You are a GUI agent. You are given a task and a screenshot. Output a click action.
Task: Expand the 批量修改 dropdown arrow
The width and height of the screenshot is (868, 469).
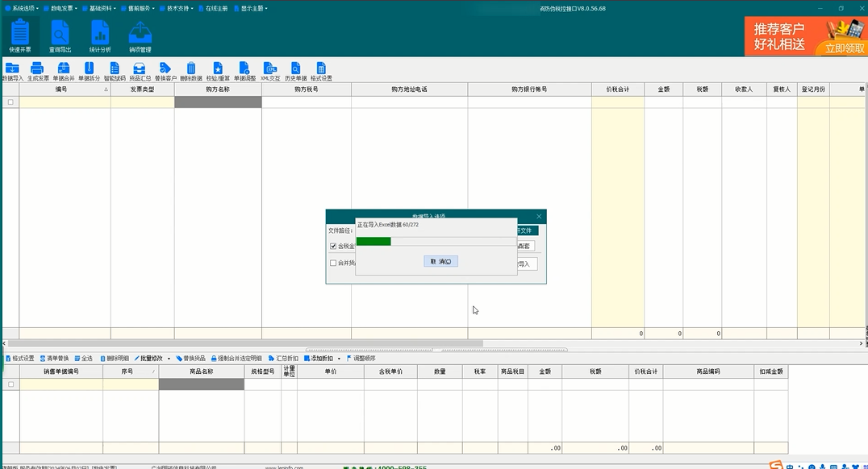(x=169, y=359)
